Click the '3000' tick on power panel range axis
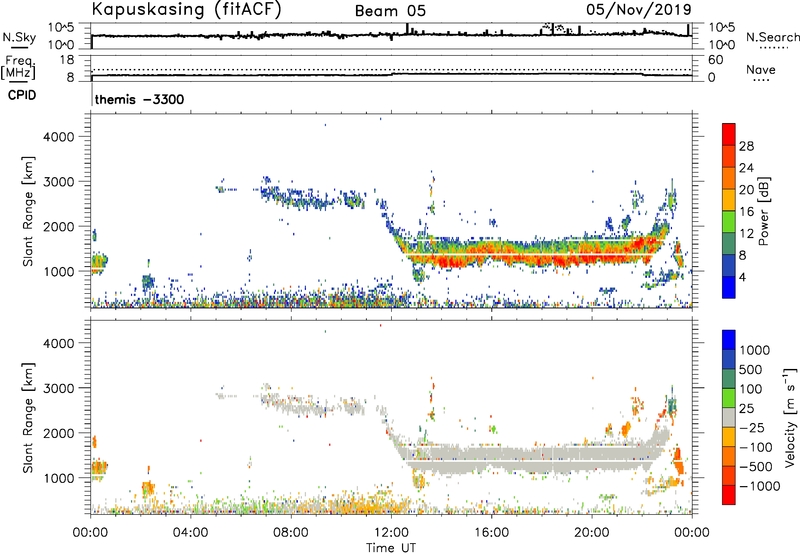This screenshot has width=800, height=554. click(59, 182)
